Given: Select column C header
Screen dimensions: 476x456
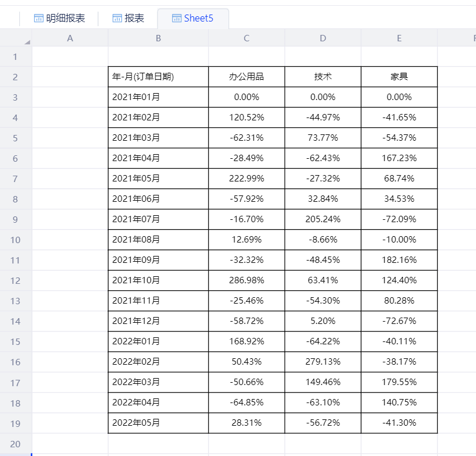Looking at the screenshot, I should 246,38.
